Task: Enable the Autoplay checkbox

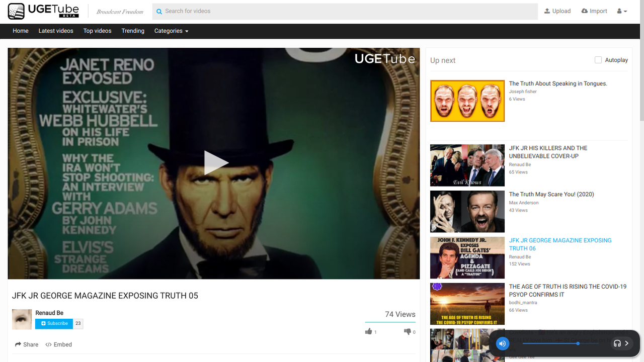Action: tap(598, 60)
